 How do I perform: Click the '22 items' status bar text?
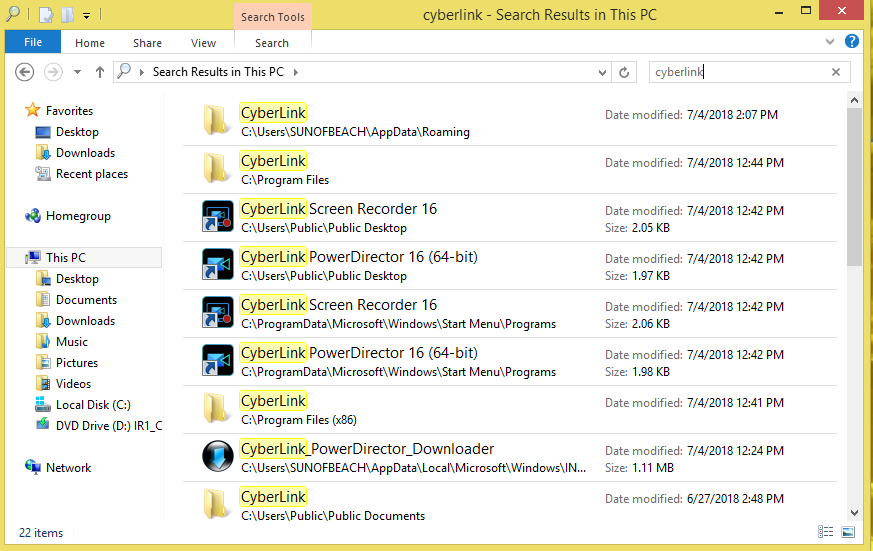[41, 533]
